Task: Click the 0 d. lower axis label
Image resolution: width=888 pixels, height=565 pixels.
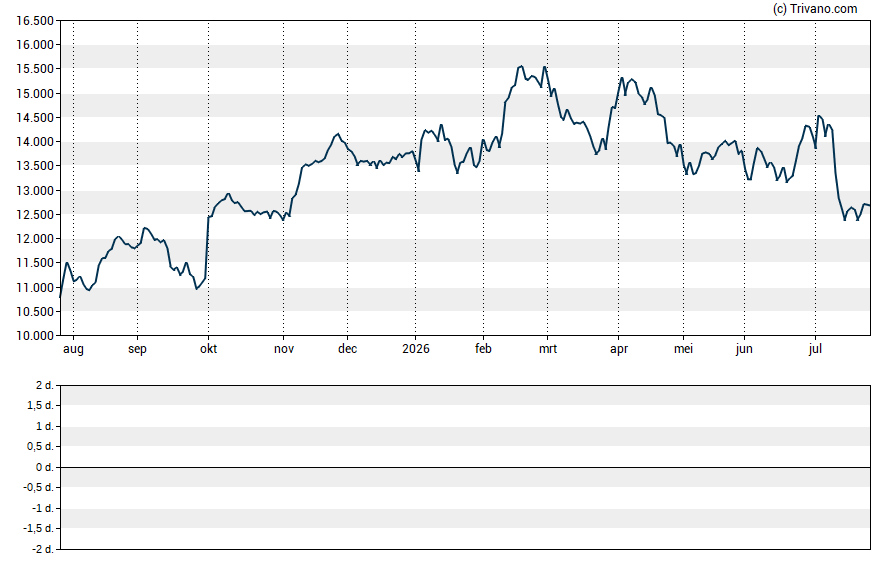Action: pyautogui.click(x=45, y=467)
